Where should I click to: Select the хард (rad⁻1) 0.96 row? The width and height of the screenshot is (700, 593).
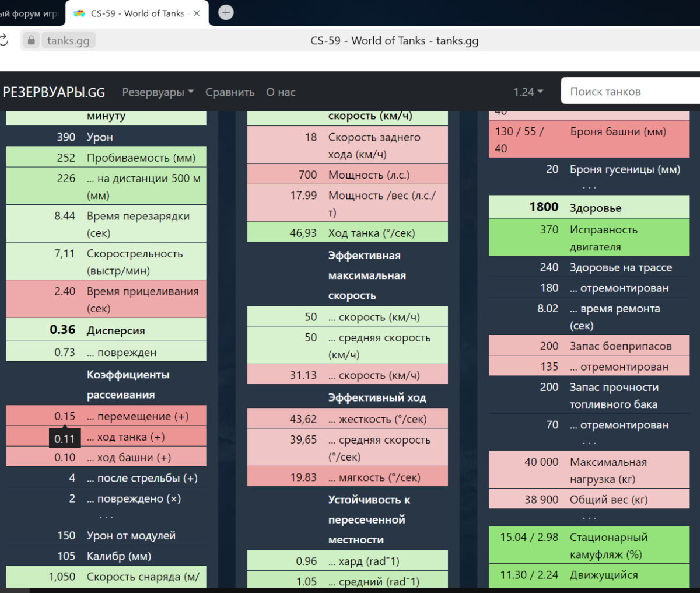348,561
